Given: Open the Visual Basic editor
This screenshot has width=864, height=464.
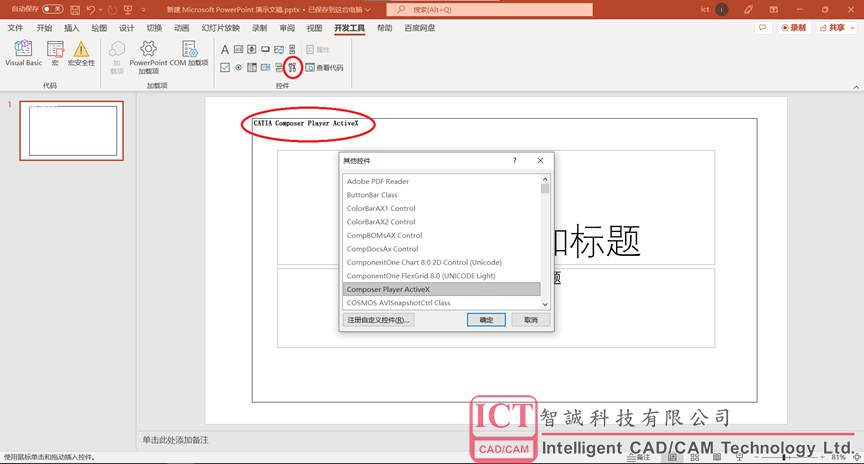Looking at the screenshot, I should tap(23, 54).
